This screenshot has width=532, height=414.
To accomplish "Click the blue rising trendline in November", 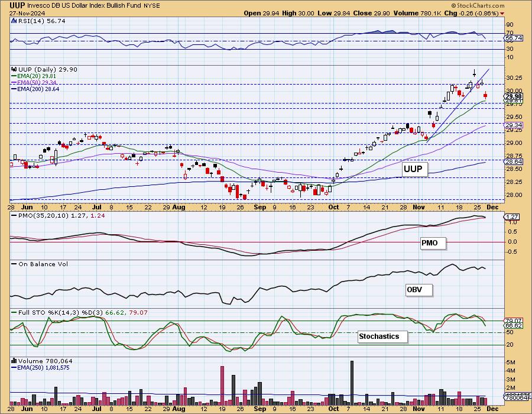I will pyautogui.click(x=458, y=105).
